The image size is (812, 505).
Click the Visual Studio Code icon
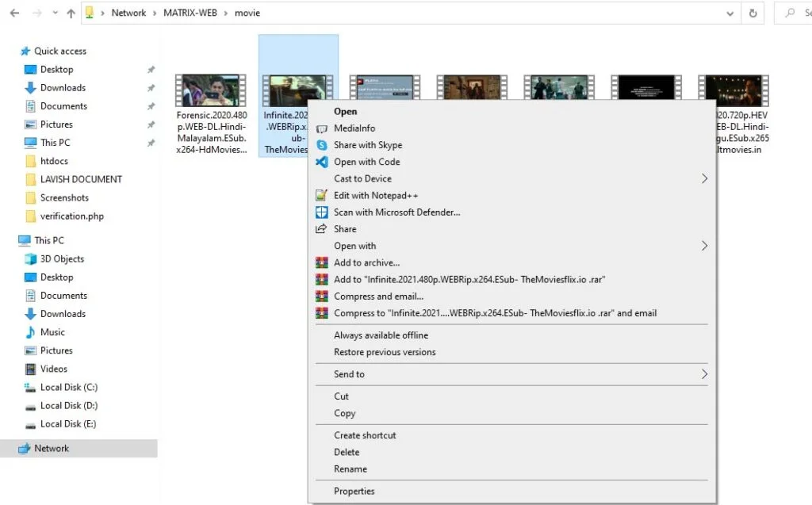[322, 162]
